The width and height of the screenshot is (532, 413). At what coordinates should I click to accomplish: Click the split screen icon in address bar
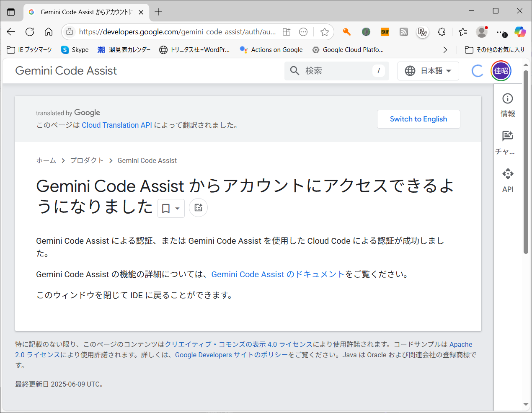pos(287,32)
